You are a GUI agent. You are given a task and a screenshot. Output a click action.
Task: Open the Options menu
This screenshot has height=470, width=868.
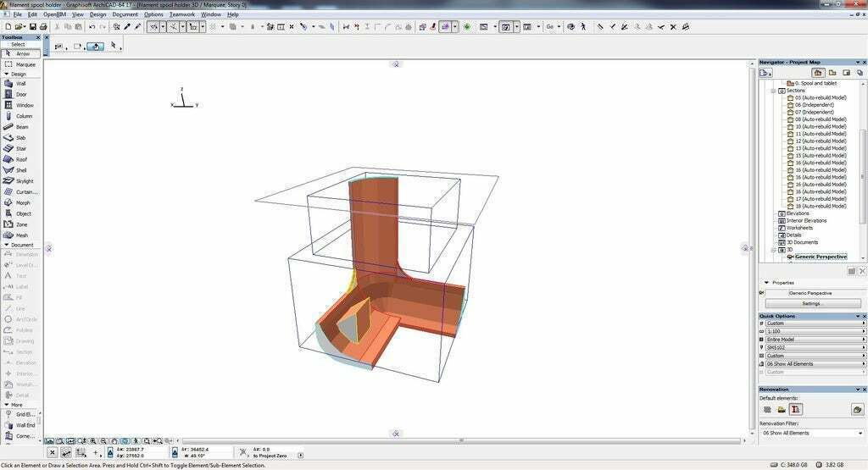[153, 14]
